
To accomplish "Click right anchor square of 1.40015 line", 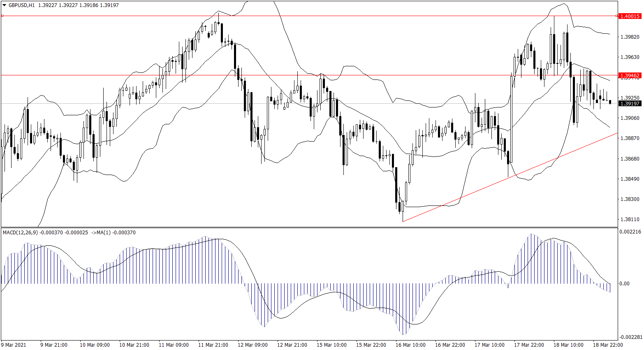I will click(x=616, y=16).
